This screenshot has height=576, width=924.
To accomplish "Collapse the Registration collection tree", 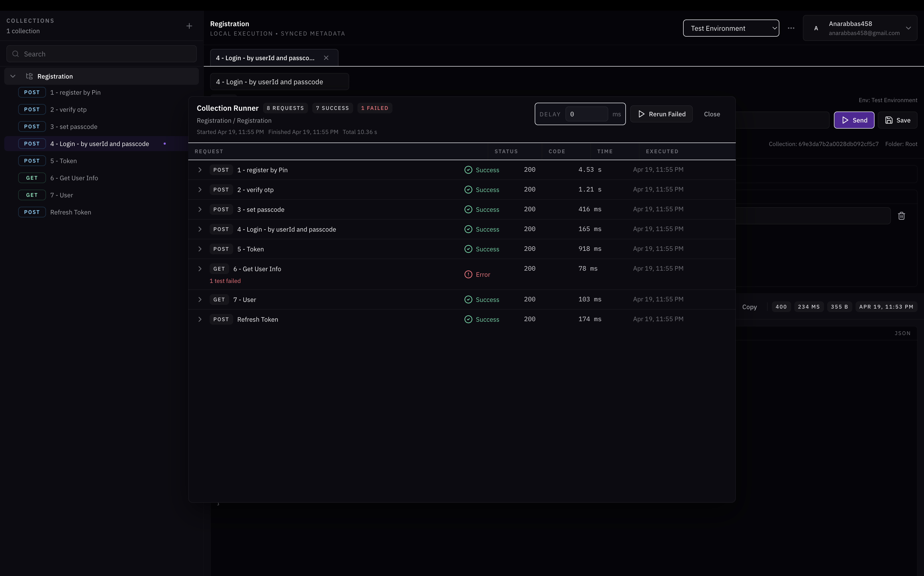I will coord(13,76).
